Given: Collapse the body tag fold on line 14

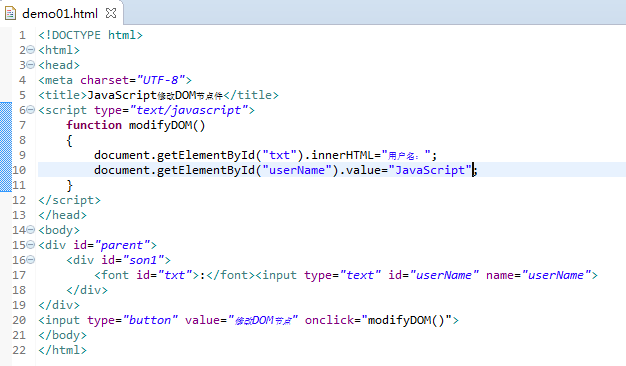Looking at the screenshot, I should click(31, 229).
